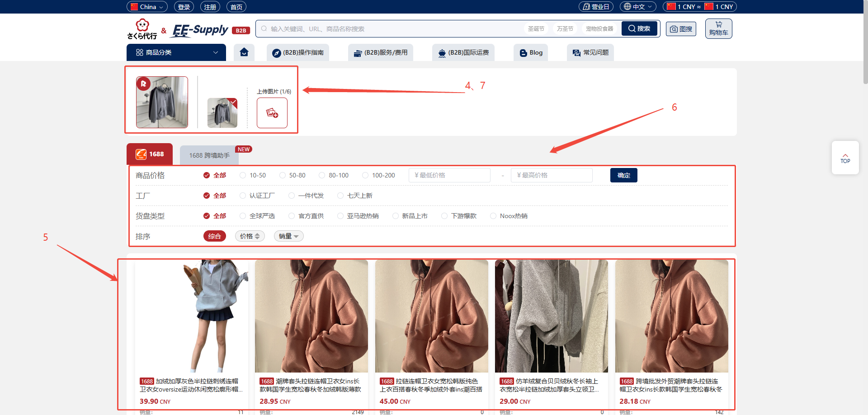Click the 最低价格 minimum price field
The width and height of the screenshot is (868, 415).
pyautogui.click(x=450, y=175)
